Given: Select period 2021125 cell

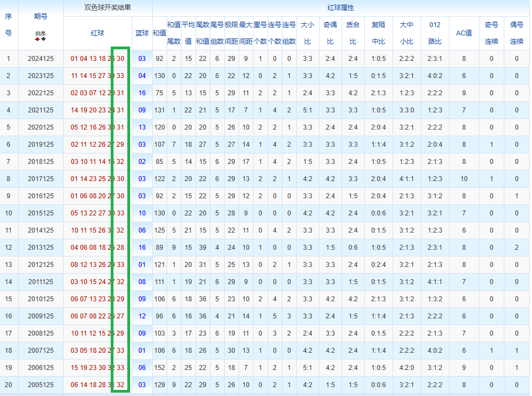Looking at the screenshot, I should point(41,110).
